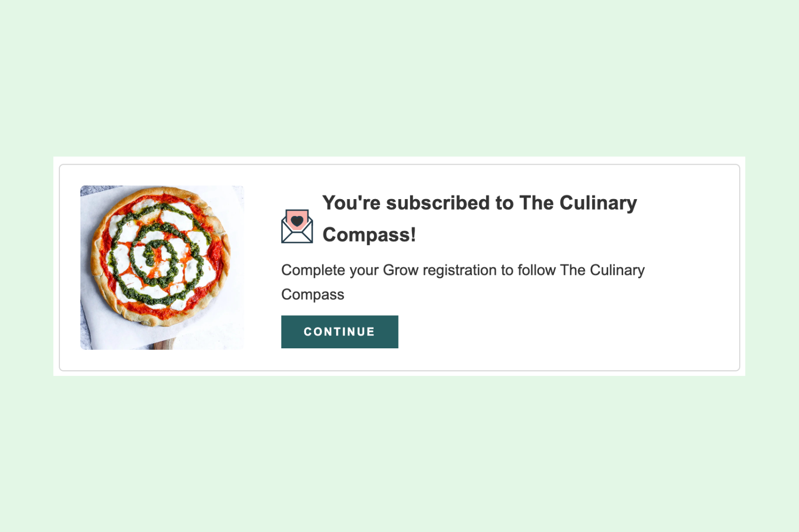Click the word "Compass!" in the heading
This screenshot has width=799, height=532.
(369, 235)
